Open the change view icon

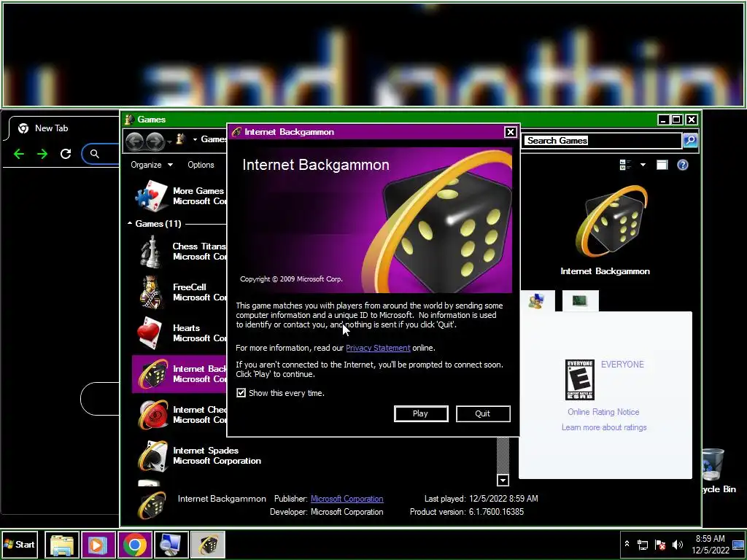pos(625,165)
